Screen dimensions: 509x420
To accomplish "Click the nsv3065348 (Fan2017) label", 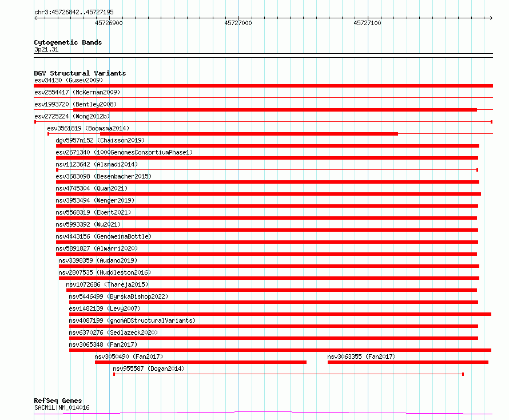I will click(x=103, y=344).
